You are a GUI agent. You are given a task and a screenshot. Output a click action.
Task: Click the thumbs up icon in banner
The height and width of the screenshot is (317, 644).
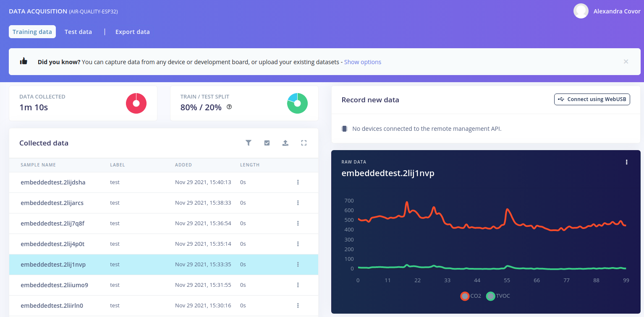click(x=24, y=62)
